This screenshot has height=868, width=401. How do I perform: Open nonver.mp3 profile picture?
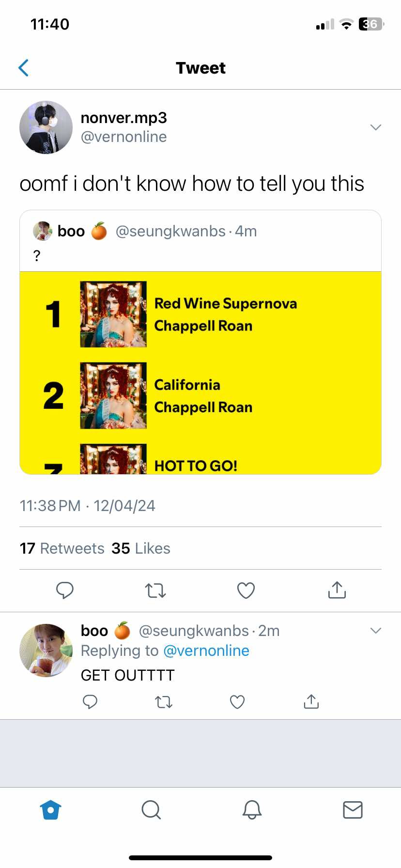point(46,127)
